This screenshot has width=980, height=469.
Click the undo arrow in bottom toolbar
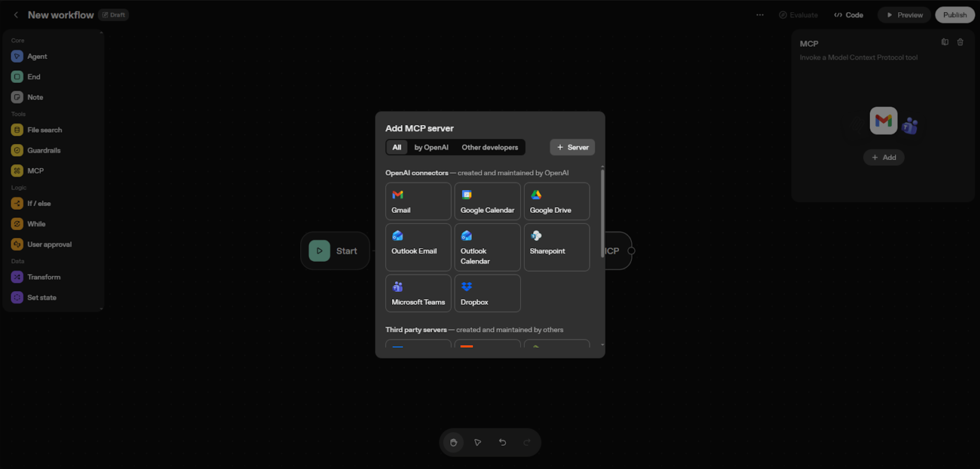coord(502,442)
